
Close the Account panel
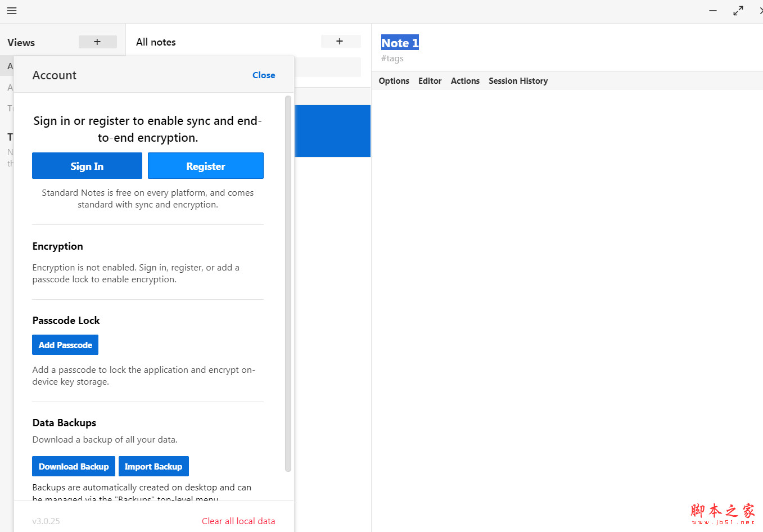click(264, 75)
